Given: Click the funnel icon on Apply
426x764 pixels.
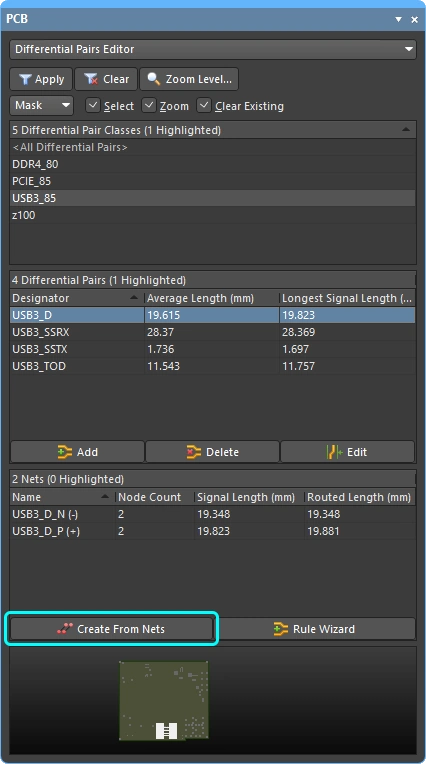Looking at the screenshot, I should [25, 79].
